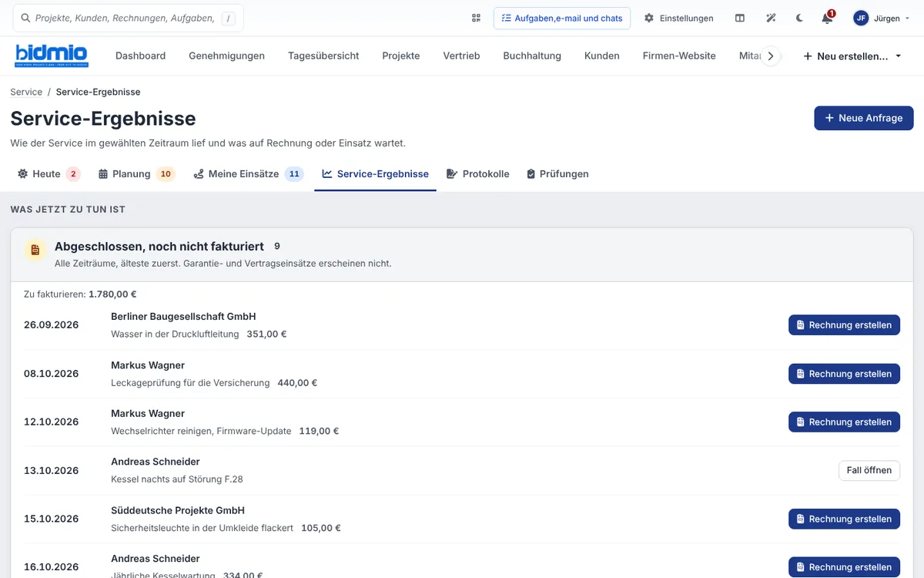Show more navigation items with the chevron

pos(771,55)
